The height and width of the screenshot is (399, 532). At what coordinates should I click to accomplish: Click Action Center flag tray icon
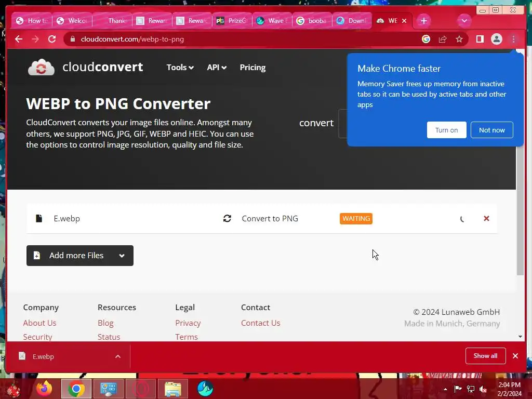tap(458, 389)
